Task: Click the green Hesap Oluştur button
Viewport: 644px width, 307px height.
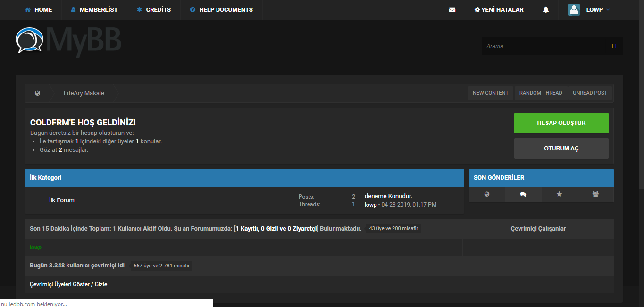Action: point(561,123)
